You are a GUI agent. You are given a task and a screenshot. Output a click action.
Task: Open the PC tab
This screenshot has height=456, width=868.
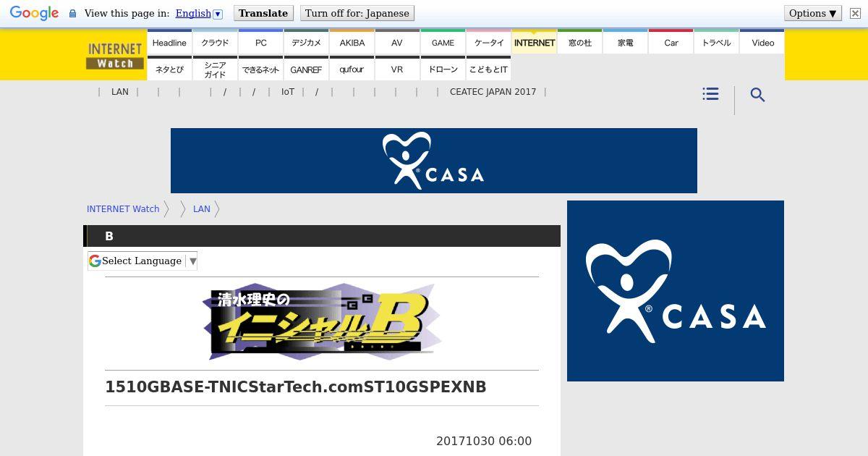[x=260, y=42]
